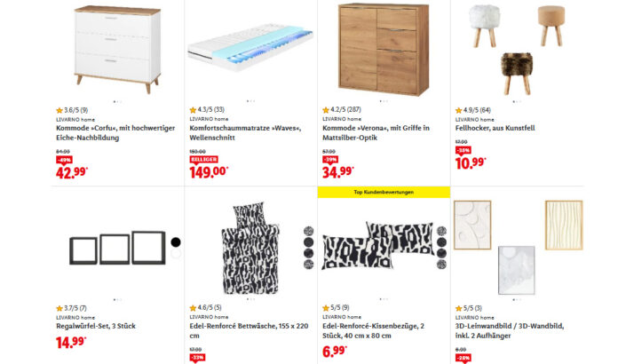Open the Fellhocker stools product image

(516, 44)
